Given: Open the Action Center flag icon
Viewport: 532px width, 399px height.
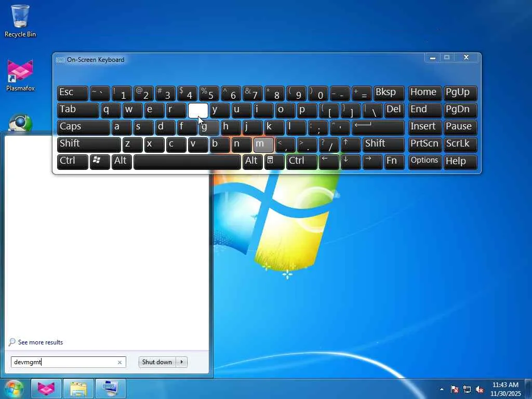Looking at the screenshot, I should [x=455, y=389].
